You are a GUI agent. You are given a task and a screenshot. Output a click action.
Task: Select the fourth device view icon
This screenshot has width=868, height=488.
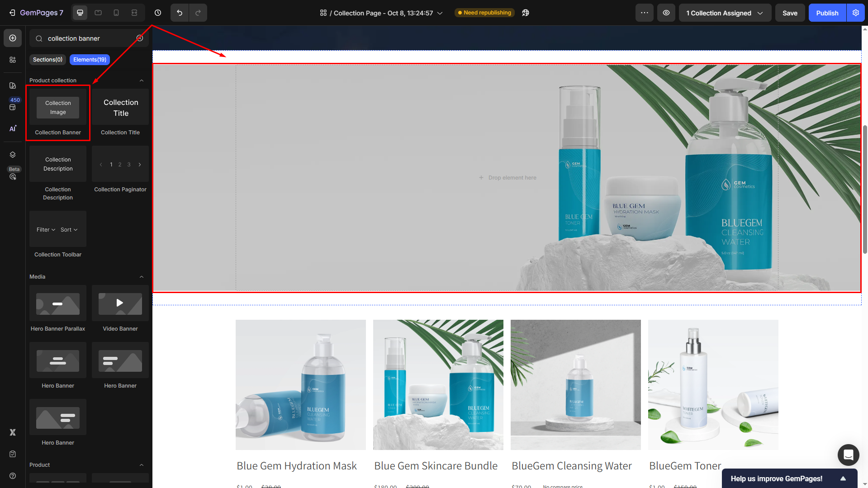(134, 13)
